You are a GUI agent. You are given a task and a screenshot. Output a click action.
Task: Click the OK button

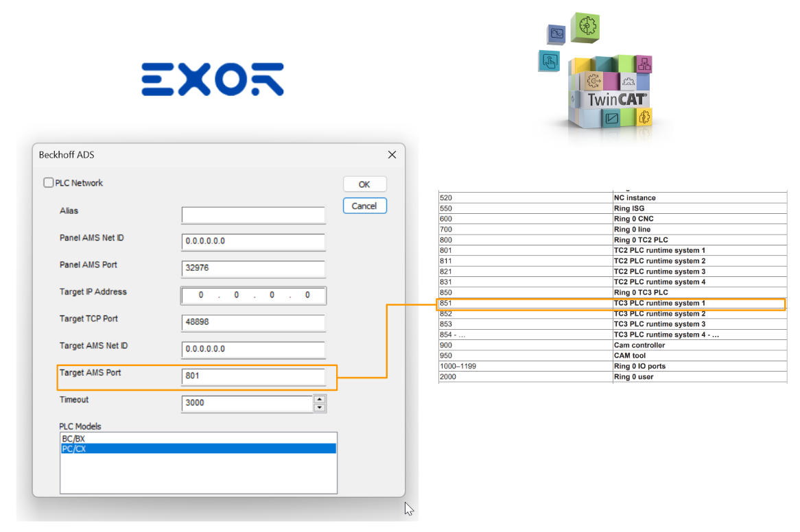point(364,184)
